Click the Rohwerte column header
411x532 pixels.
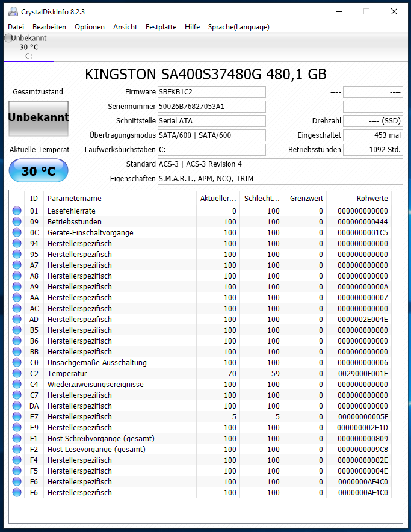pyautogui.click(x=359, y=199)
